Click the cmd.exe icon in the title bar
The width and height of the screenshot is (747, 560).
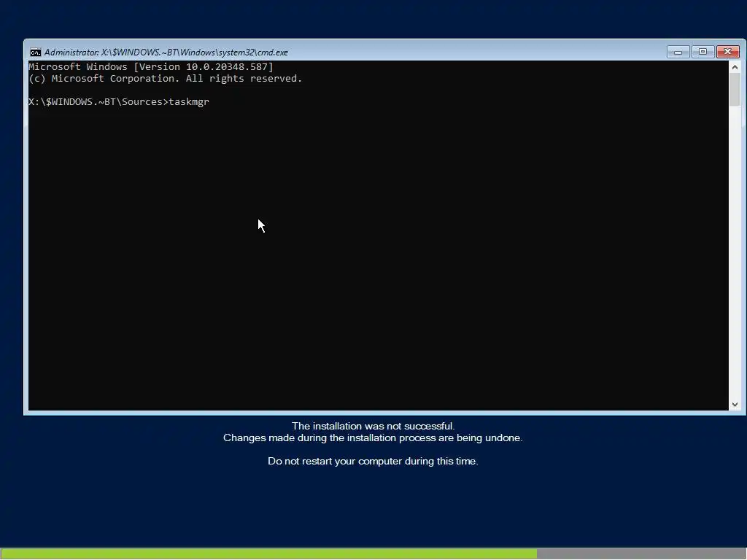35,52
